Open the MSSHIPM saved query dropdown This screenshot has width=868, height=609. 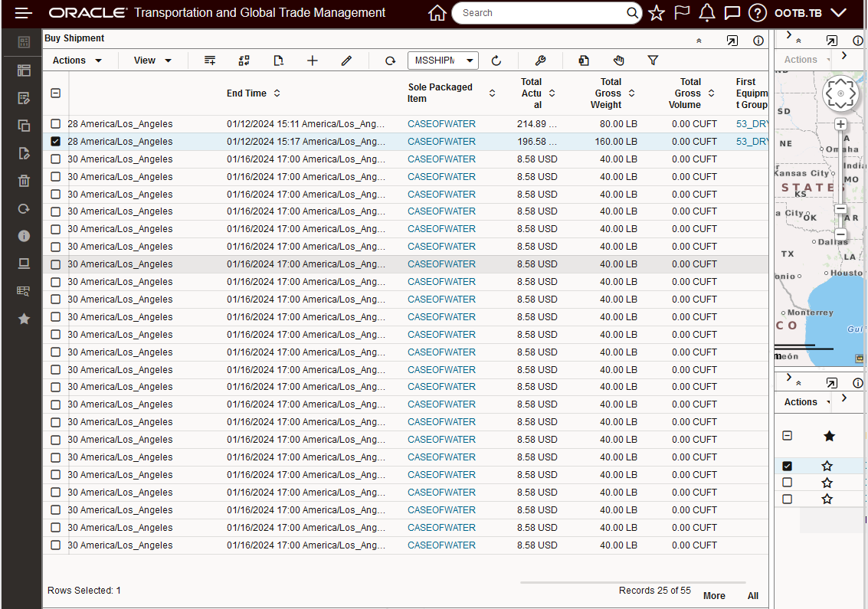443,61
